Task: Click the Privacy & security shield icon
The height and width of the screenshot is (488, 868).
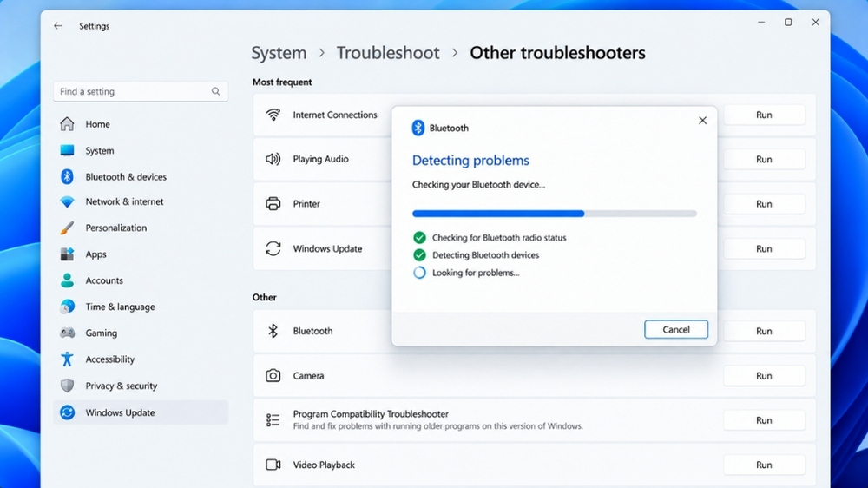Action: [67, 386]
